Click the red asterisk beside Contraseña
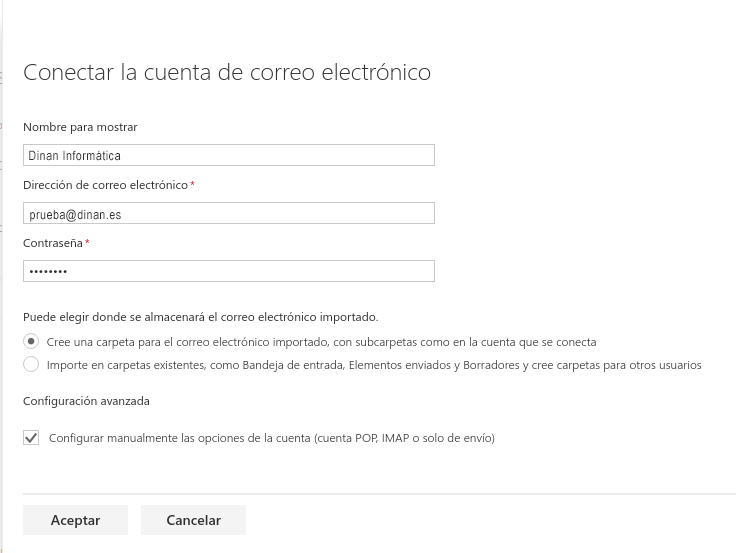The height and width of the screenshot is (553, 736). [88, 242]
